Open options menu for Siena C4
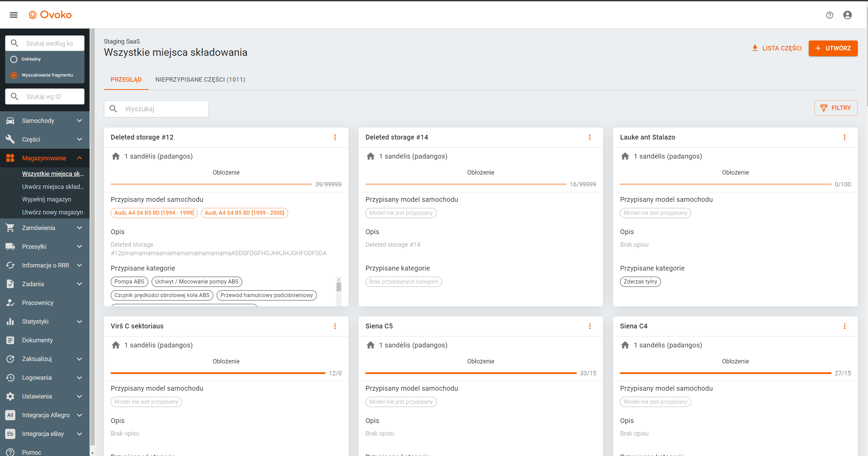 [844, 326]
